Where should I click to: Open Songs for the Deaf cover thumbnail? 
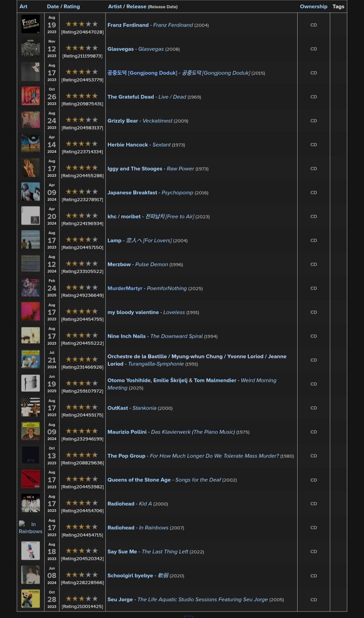30,479
